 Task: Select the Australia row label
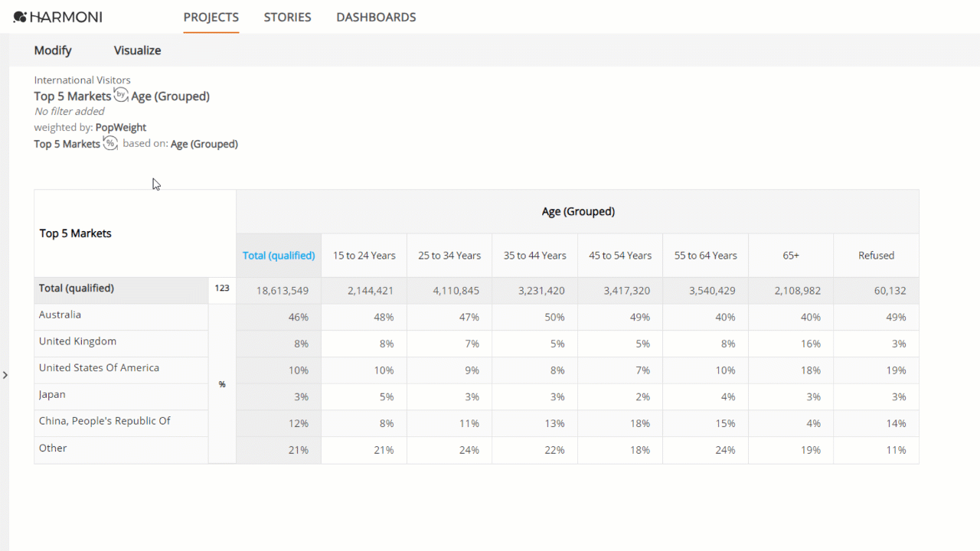[x=121, y=315]
